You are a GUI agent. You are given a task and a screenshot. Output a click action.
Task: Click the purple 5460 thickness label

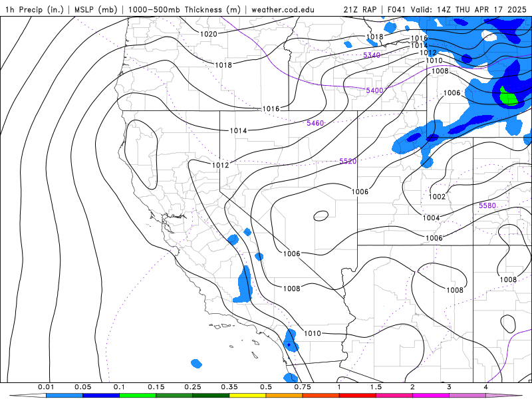[x=315, y=123]
